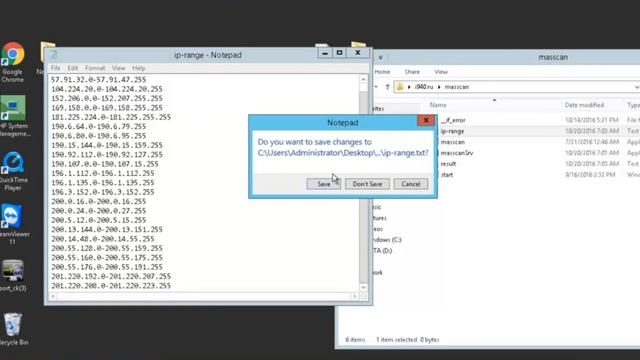
Task: Select the masscan application file
Action: click(453, 142)
